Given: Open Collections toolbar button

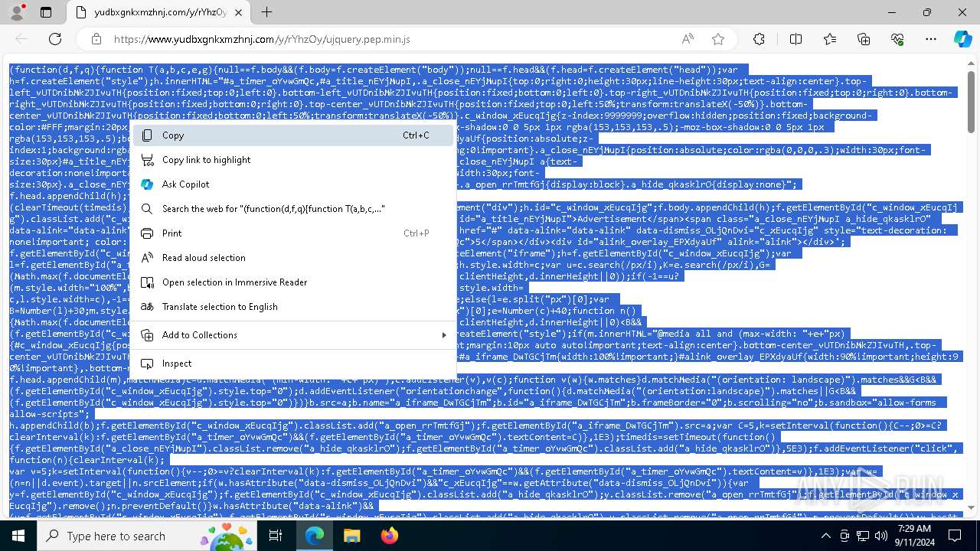Looking at the screenshot, I should coord(864,39).
